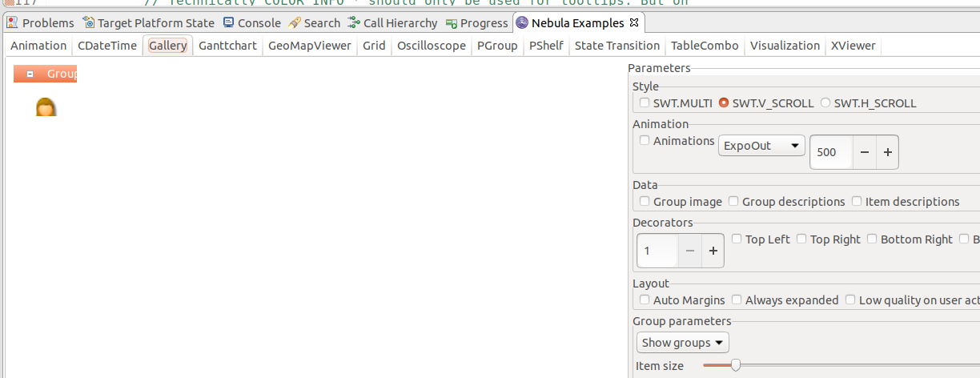The width and height of the screenshot is (980, 378).
Task: Open the Oscilloscope tab
Action: click(431, 46)
